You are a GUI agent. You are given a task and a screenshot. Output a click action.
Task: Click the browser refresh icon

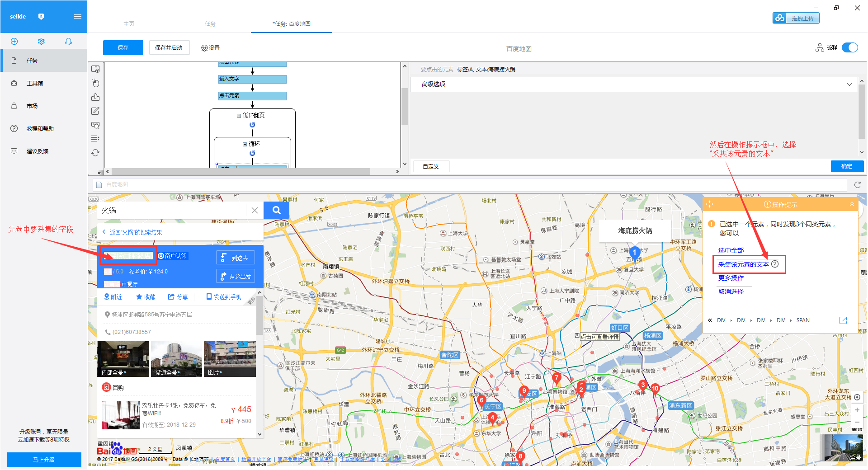point(857,185)
